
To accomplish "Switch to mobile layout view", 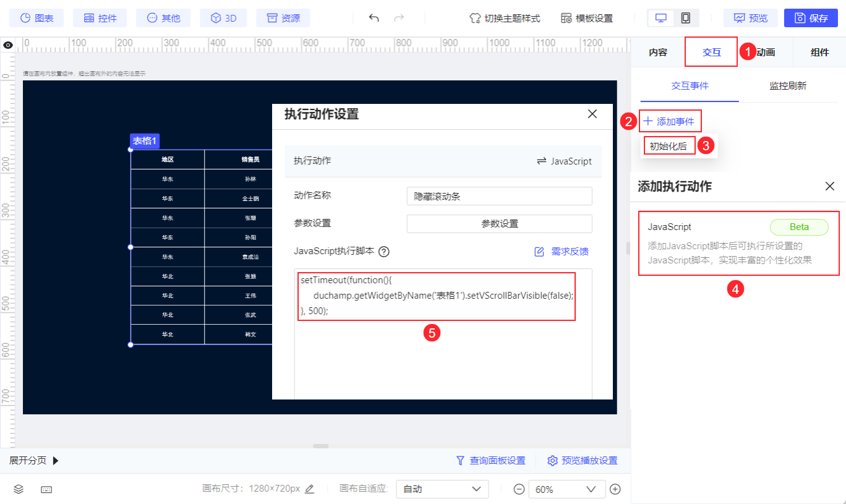I will (x=685, y=18).
